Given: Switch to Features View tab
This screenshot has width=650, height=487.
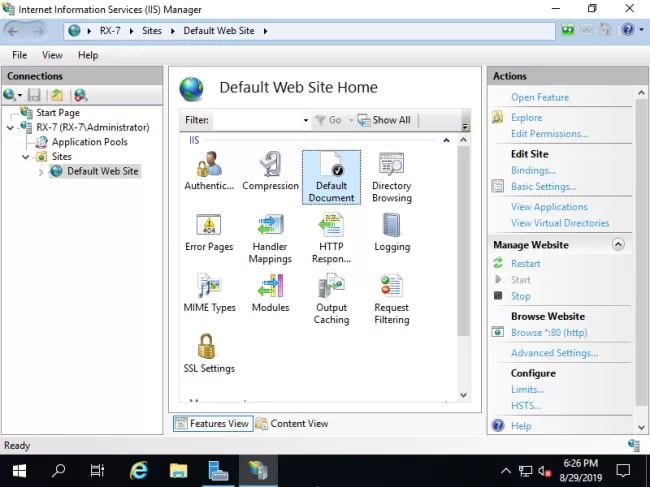Looking at the screenshot, I should point(213,424).
